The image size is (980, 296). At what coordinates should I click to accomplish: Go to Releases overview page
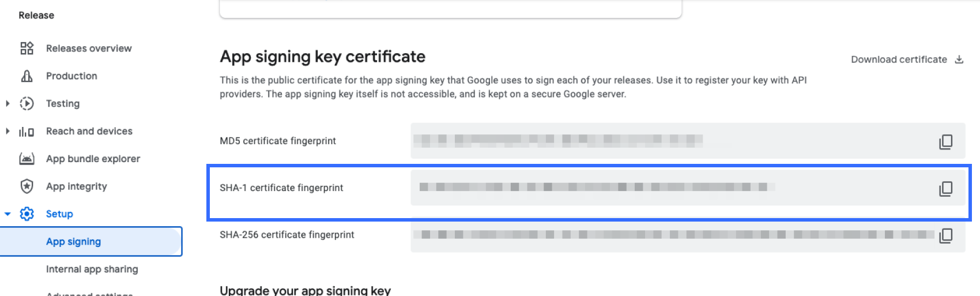89,48
